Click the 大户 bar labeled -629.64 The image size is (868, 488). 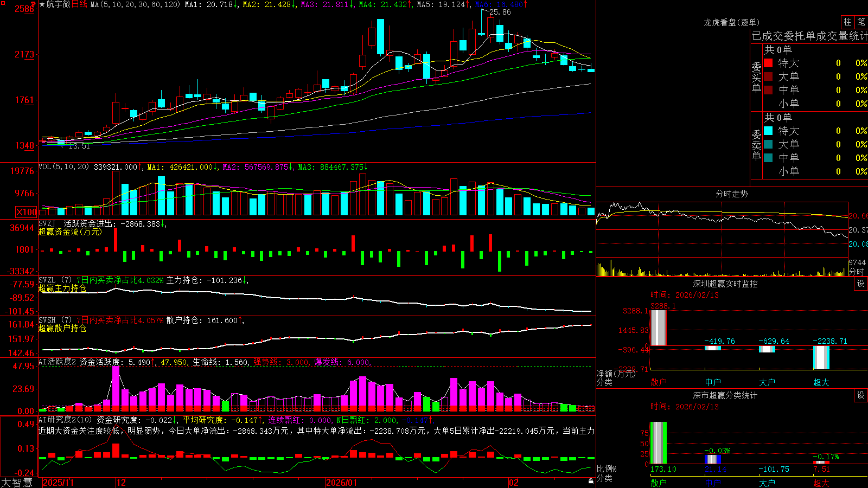(767, 349)
